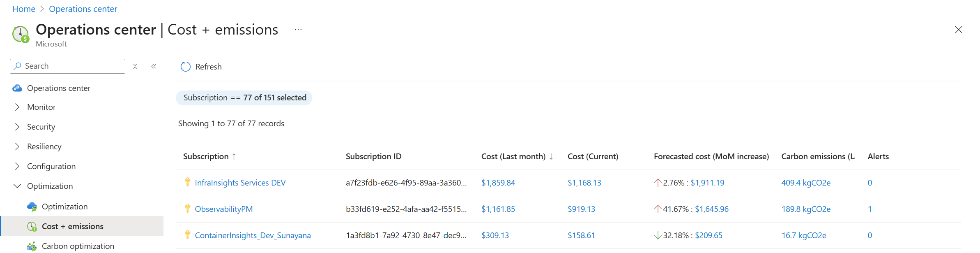
Task: Click the key icon beside InfraInsights Services DEV
Action: click(188, 182)
